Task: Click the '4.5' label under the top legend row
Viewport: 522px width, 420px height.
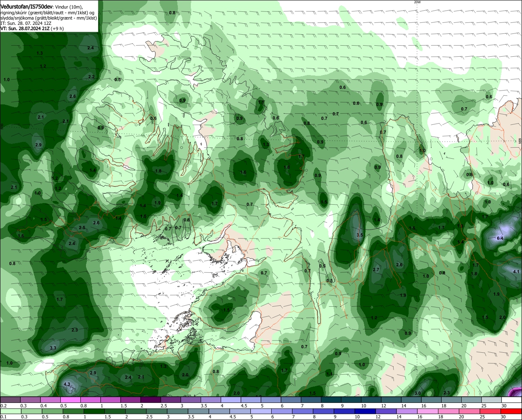Action: pos(244,406)
